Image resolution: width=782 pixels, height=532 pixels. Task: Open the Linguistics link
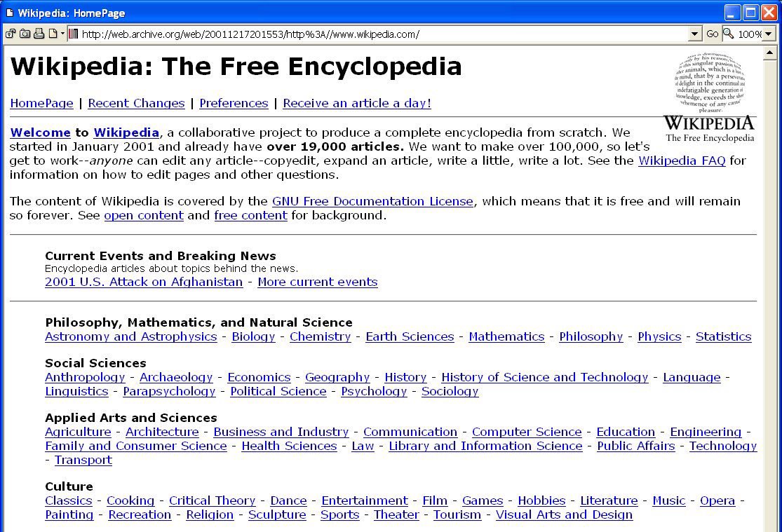[76, 391]
